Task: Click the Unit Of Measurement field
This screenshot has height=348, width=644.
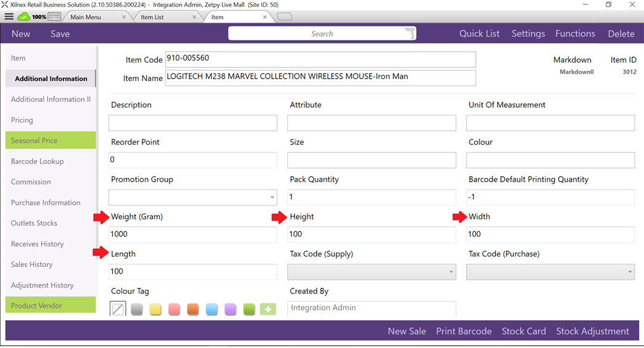Action: (x=550, y=123)
